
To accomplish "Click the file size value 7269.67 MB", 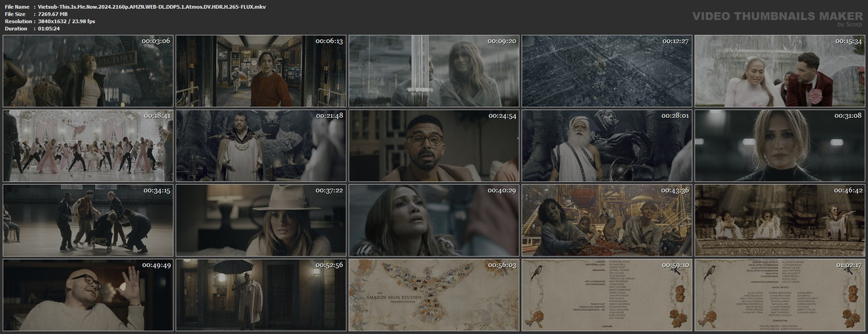I will (58, 14).
